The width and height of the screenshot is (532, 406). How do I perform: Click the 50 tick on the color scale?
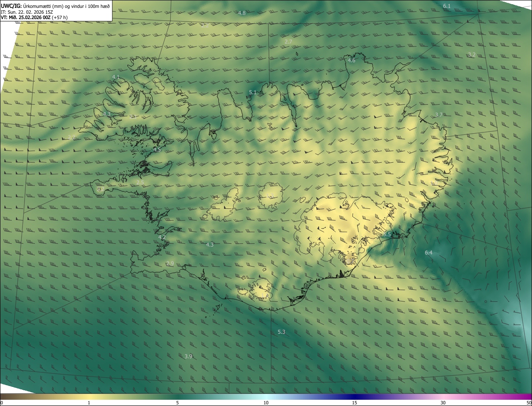528,403
